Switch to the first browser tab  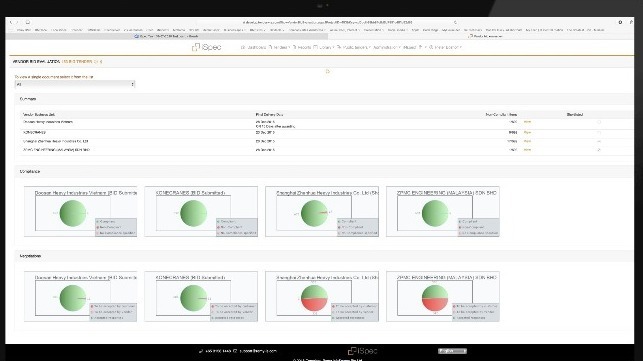pyautogui.click(x=166, y=37)
